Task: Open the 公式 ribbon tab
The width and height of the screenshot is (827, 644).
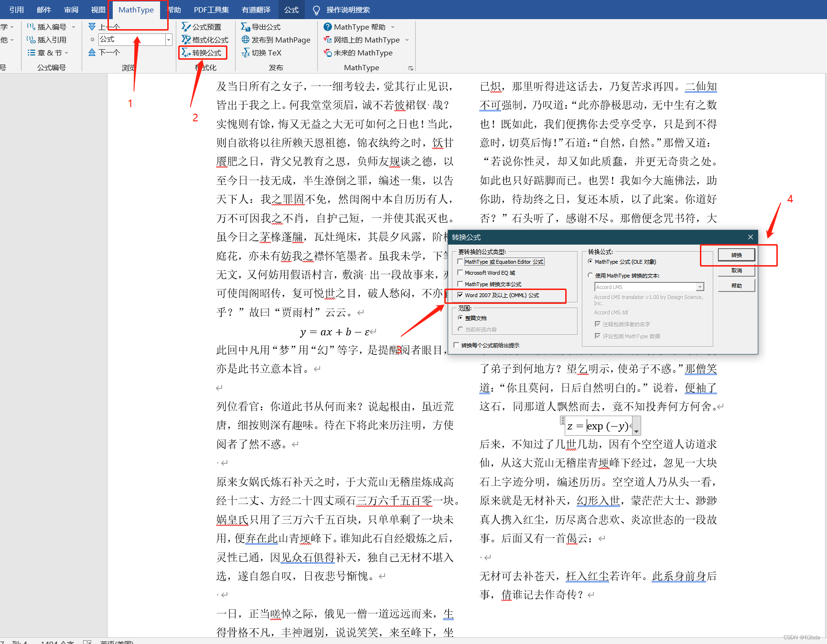Action: coord(291,10)
